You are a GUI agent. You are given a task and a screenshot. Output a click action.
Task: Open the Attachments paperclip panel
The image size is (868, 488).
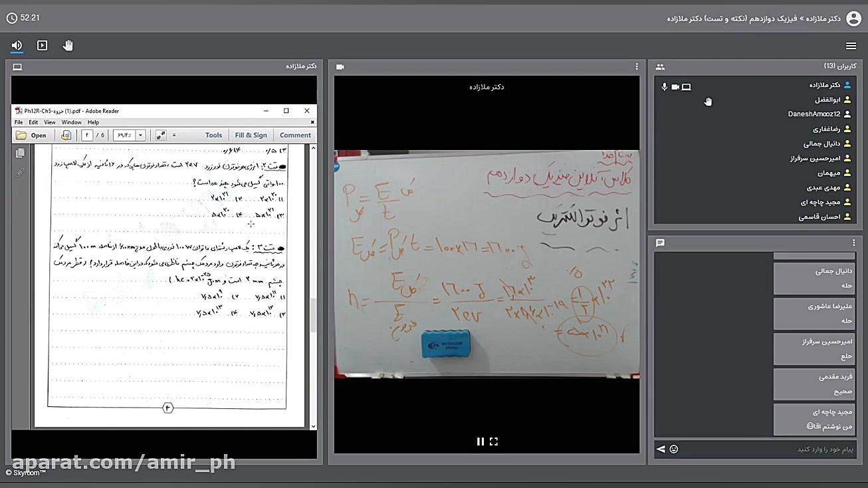(20, 171)
